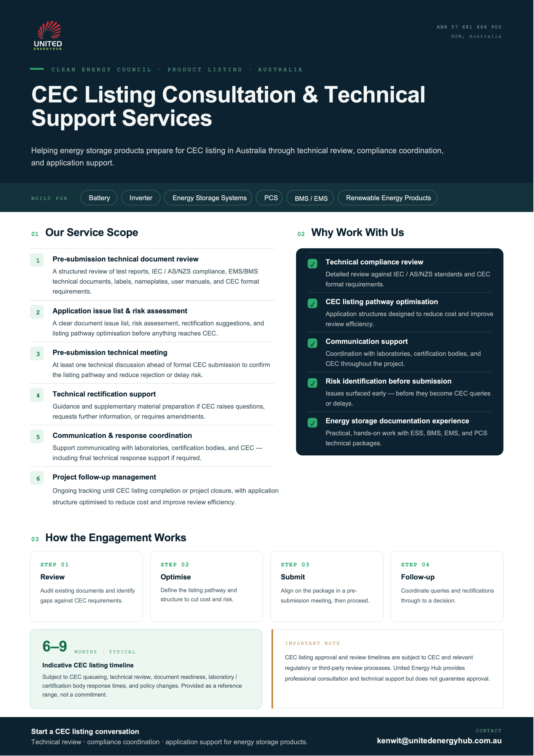Click the number 2 badge beside Application issue list
Screen dimensions: 534x756
(37, 312)
